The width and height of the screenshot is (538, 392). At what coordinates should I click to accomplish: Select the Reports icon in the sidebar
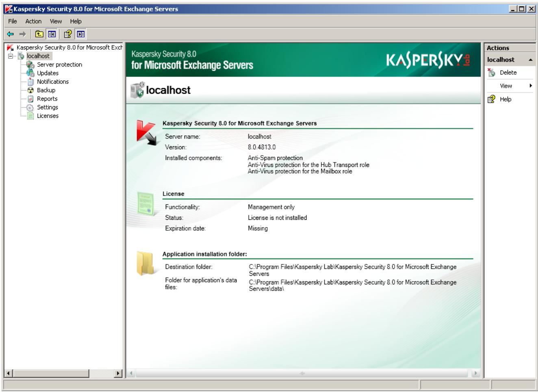(x=30, y=98)
